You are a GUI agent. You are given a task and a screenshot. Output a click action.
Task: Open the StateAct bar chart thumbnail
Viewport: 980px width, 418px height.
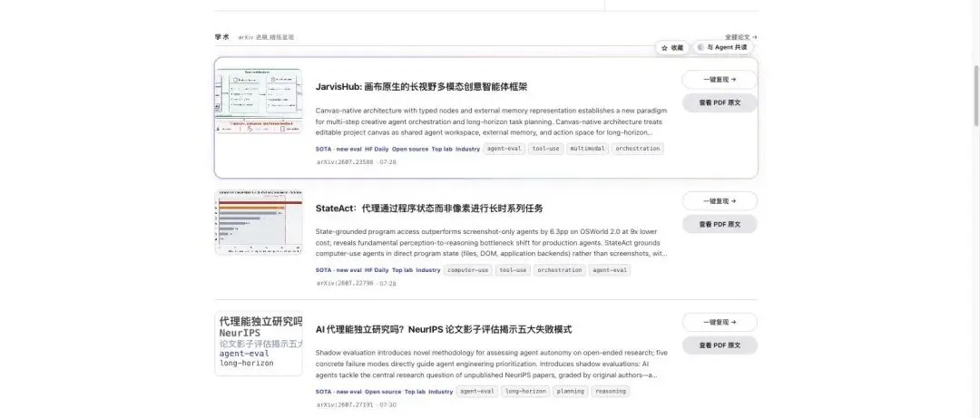pyautogui.click(x=258, y=222)
